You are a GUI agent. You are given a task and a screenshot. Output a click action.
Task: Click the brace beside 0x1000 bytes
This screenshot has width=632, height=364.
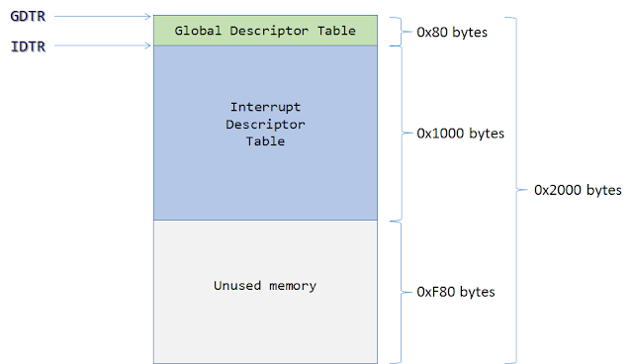[401, 133]
